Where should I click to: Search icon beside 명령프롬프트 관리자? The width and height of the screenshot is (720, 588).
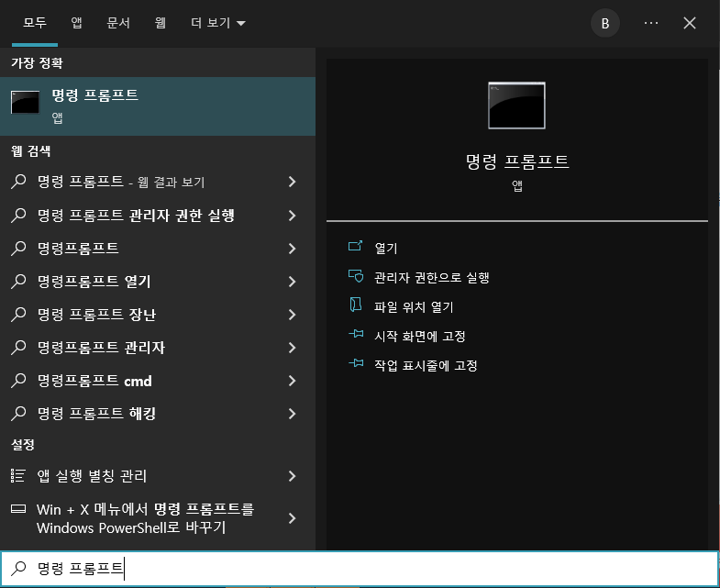pos(18,348)
